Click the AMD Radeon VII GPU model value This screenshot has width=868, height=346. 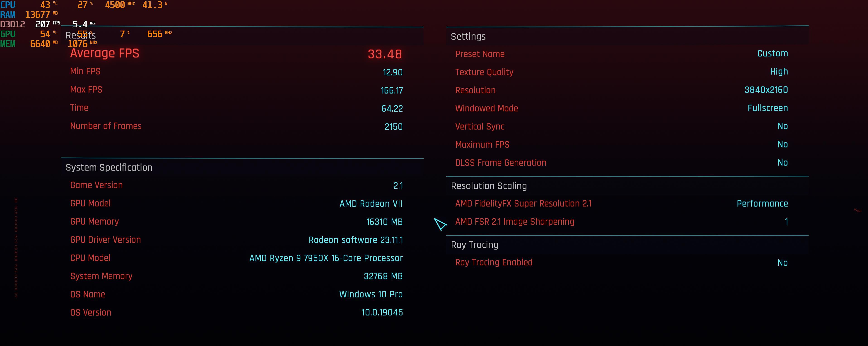(x=371, y=204)
